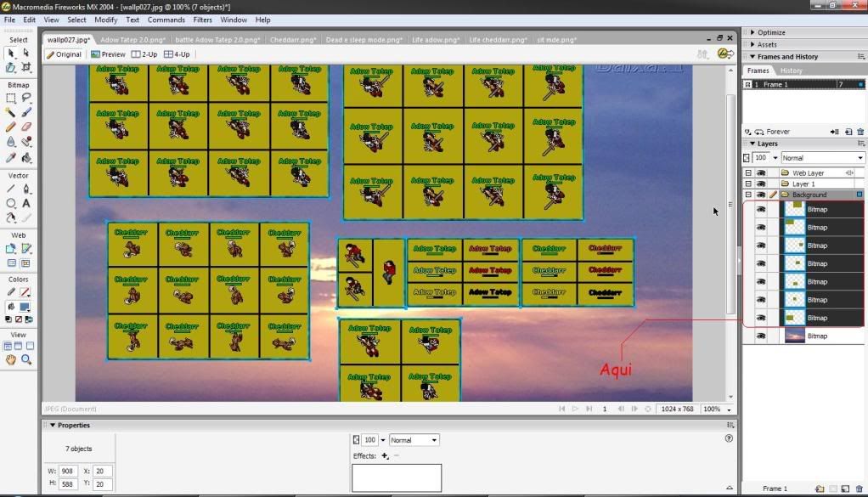Viewport: 868px width, 497px height.
Task: Expand the Assets panel
Action: click(767, 44)
